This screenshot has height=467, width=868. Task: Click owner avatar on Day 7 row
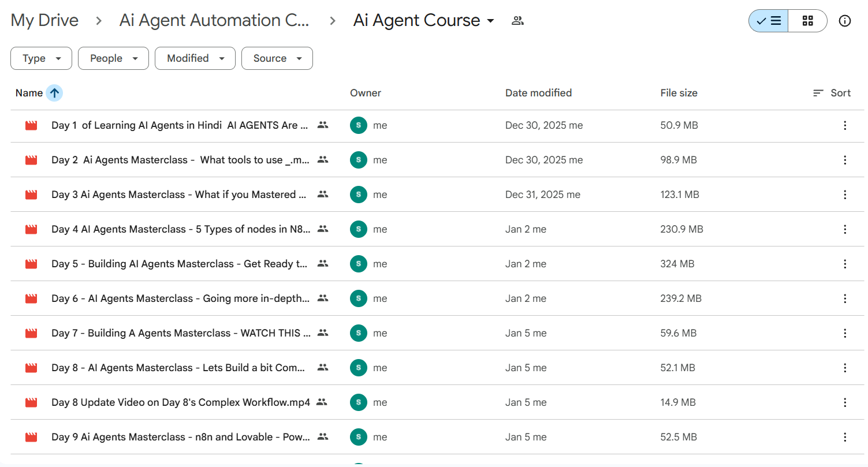coord(359,333)
